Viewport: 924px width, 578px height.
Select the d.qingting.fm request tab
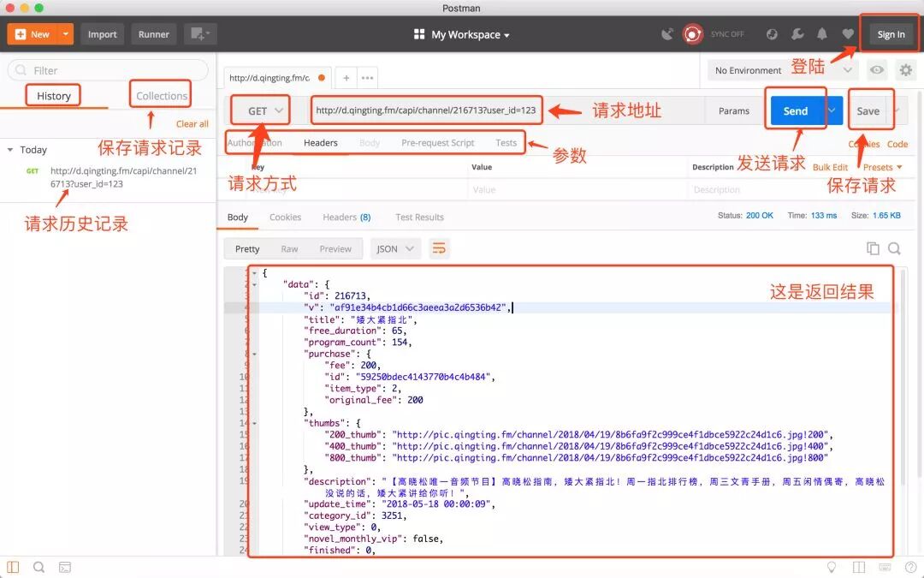pyautogui.click(x=277, y=78)
